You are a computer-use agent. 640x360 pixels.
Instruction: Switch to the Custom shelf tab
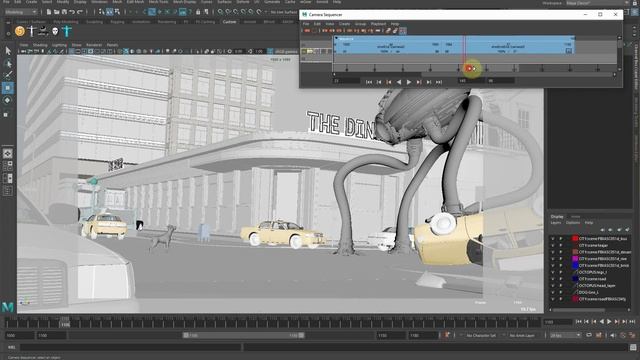pyautogui.click(x=229, y=22)
